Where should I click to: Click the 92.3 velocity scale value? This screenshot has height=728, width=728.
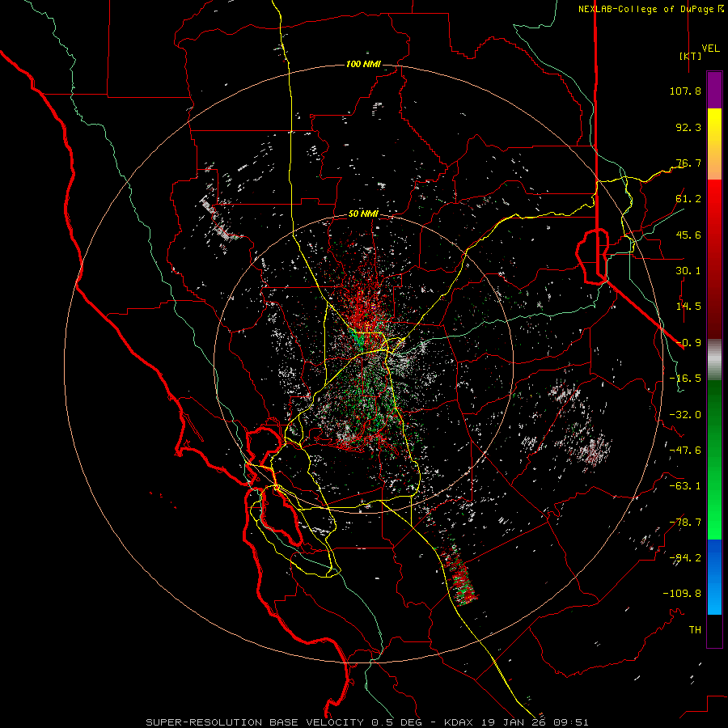688,127
